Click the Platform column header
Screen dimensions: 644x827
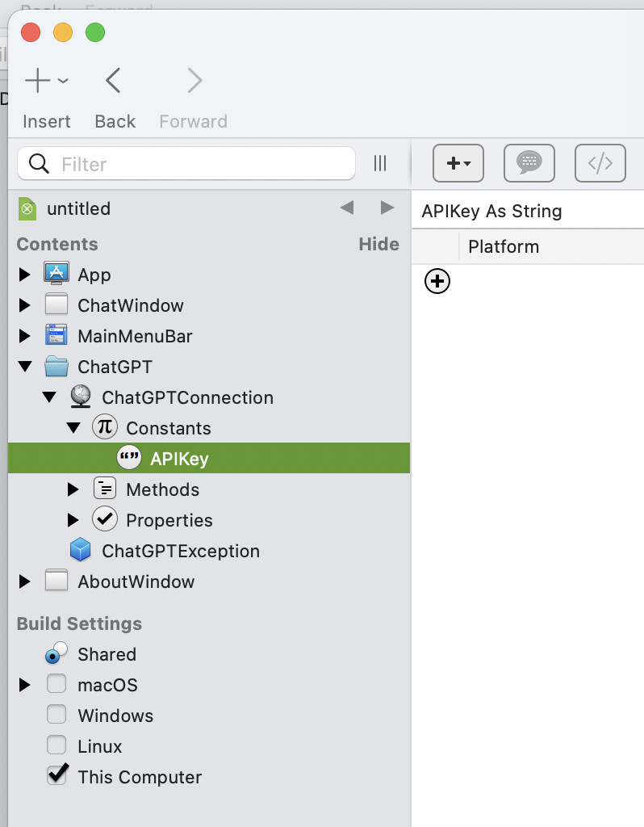click(x=504, y=246)
